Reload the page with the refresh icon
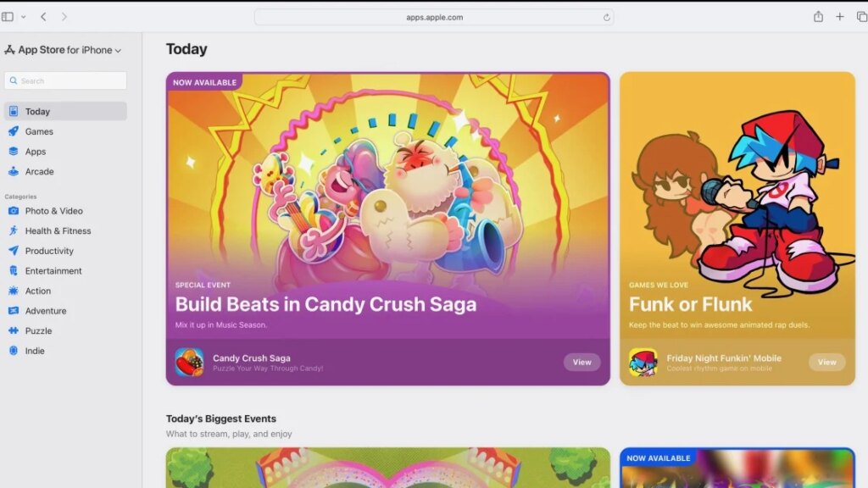Image resolution: width=868 pixels, height=488 pixels. pyautogui.click(x=605, y=16)
